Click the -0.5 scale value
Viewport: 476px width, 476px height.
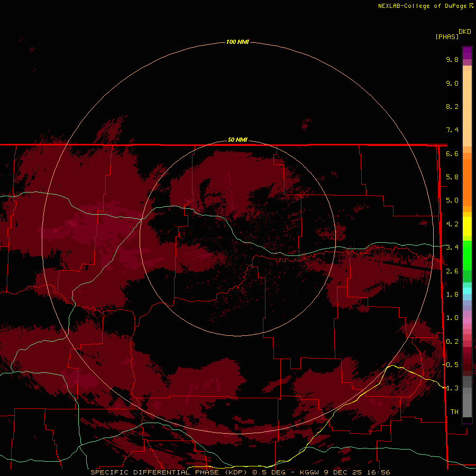coord(451,365)
